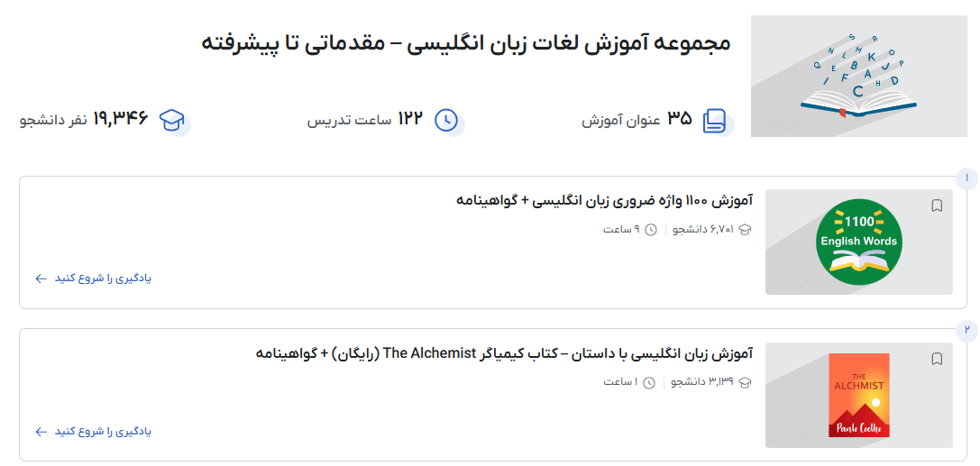Open the 1100 English Words thumbnail

(x=858, y=242)
